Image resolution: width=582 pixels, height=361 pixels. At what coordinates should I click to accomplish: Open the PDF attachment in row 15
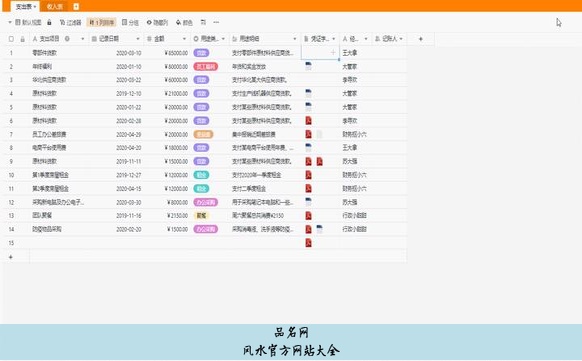[x=308, y=243]
